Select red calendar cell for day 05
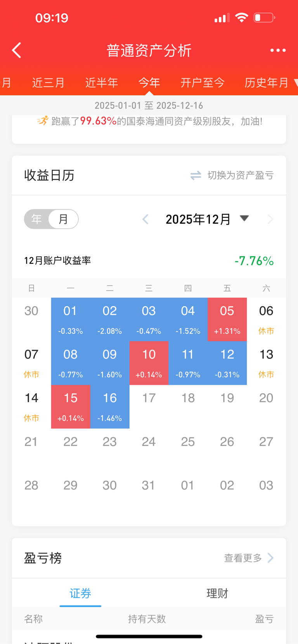Screen dimensions: 298x644 coord(227,319)
